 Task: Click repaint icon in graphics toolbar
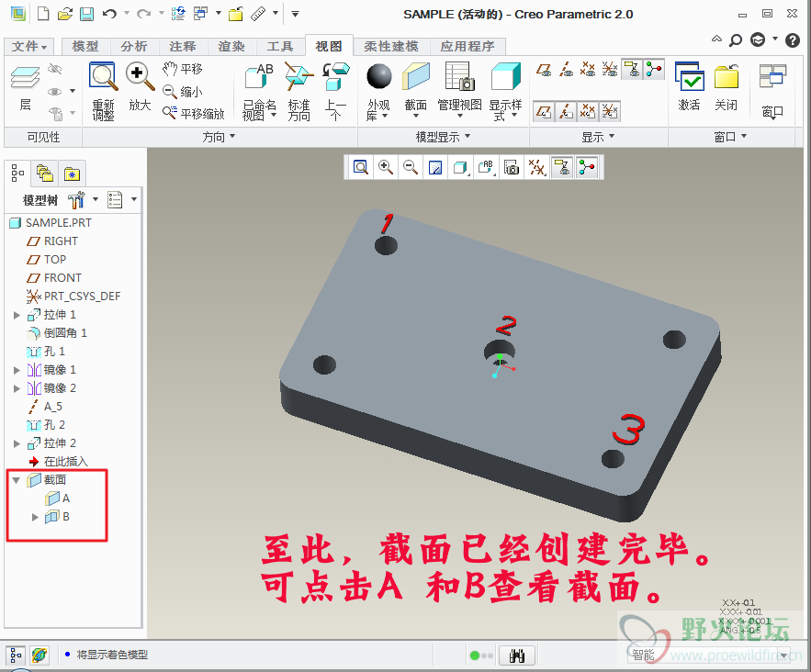click(435, 167)
